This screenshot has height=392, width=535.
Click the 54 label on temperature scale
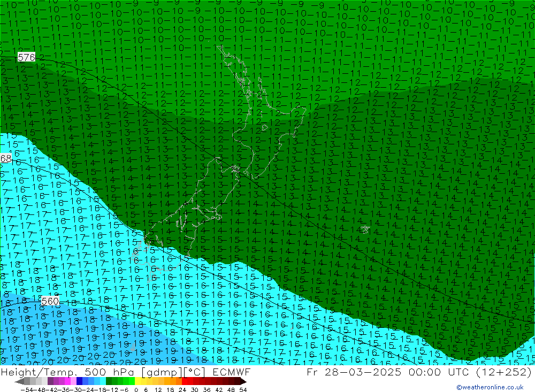pos(243,390)
